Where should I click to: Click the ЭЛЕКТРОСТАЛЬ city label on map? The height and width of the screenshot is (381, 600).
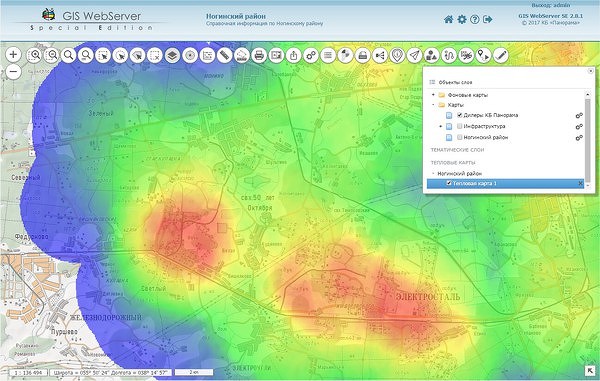[x=428, y=297]
